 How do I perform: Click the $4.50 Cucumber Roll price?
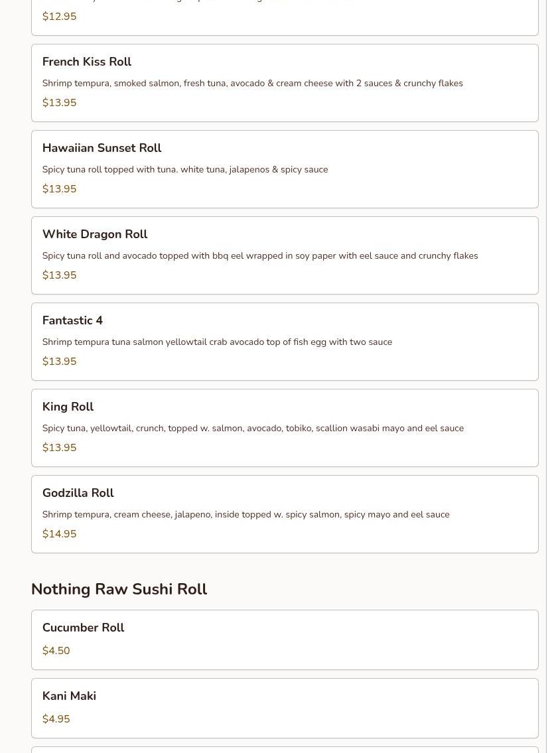(56, 651)
